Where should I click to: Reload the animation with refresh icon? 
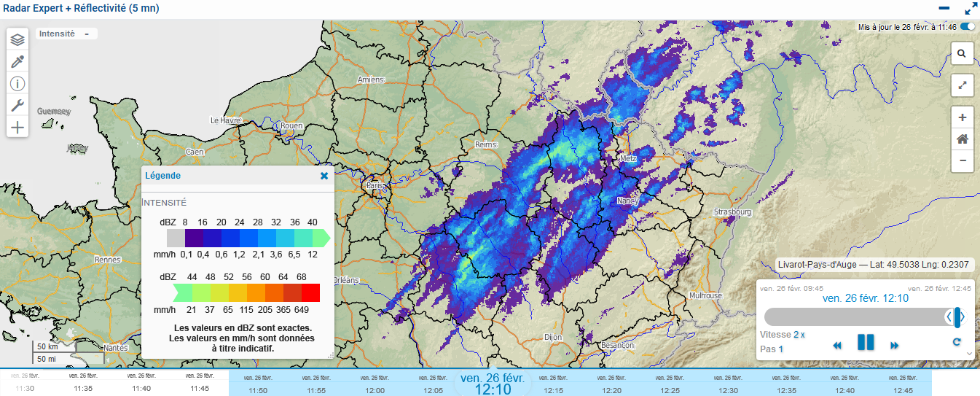pyautogui.click(x=957, y=342)
